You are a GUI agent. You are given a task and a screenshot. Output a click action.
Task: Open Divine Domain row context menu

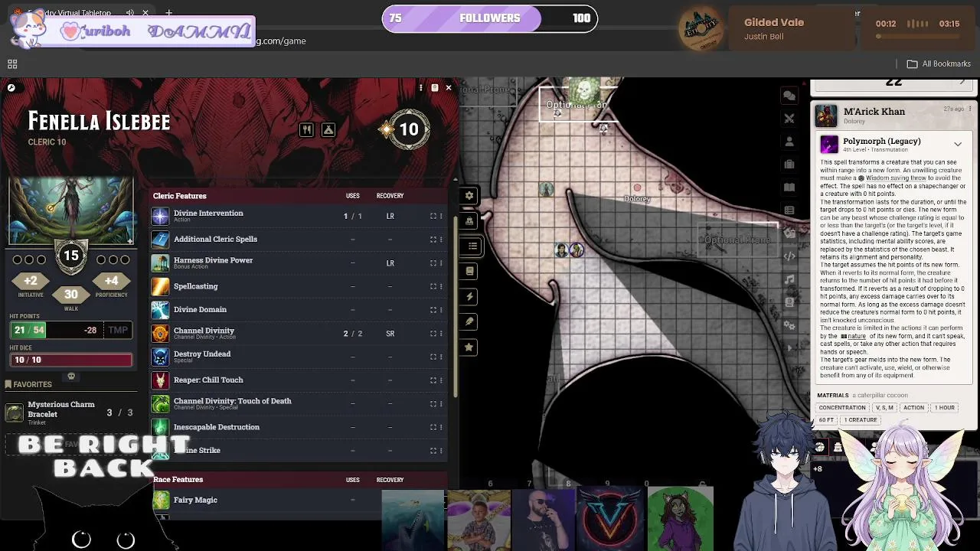(x=442, y=310)
